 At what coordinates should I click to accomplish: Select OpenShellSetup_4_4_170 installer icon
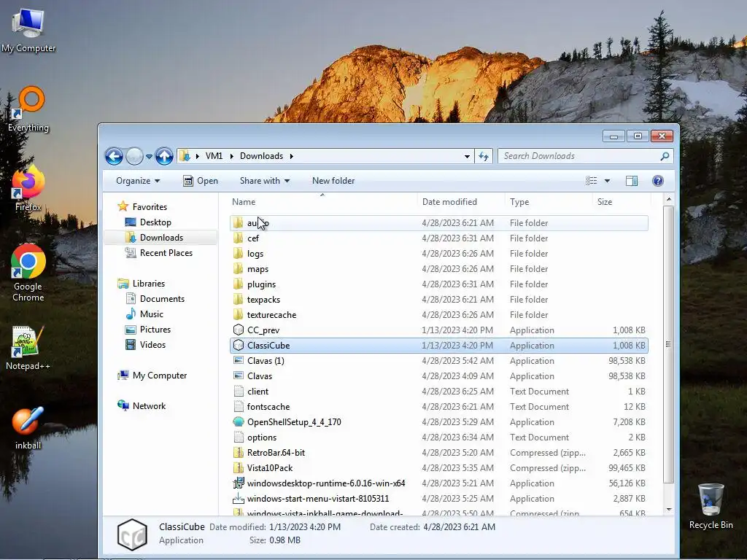click(239, 422)
